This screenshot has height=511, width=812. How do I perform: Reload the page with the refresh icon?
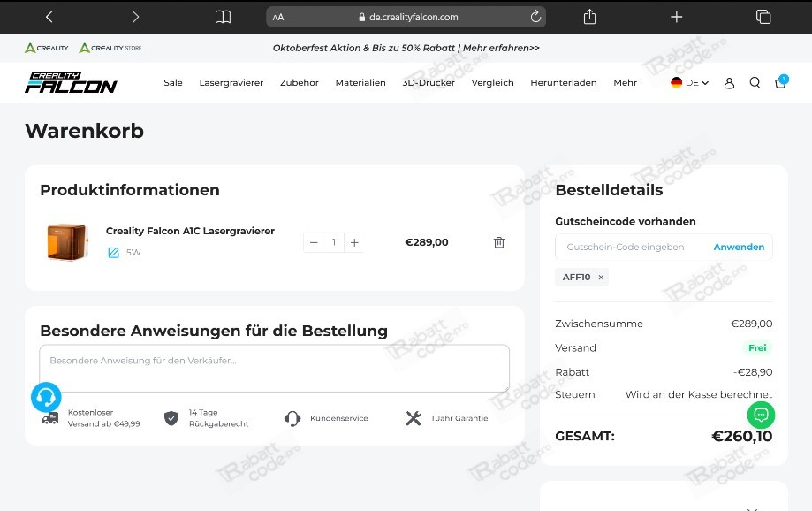click(x=535, y=17)
